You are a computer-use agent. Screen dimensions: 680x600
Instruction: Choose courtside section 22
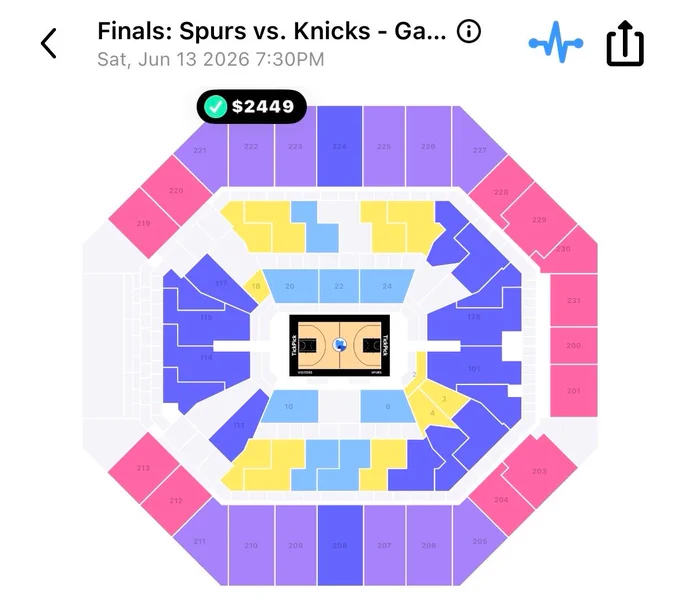coord(339,286)
